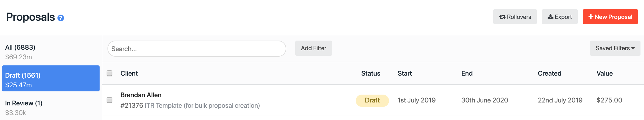Open proposal #21376 ITR Template
The width and height of the screenshot is (644, 120).
190,105
